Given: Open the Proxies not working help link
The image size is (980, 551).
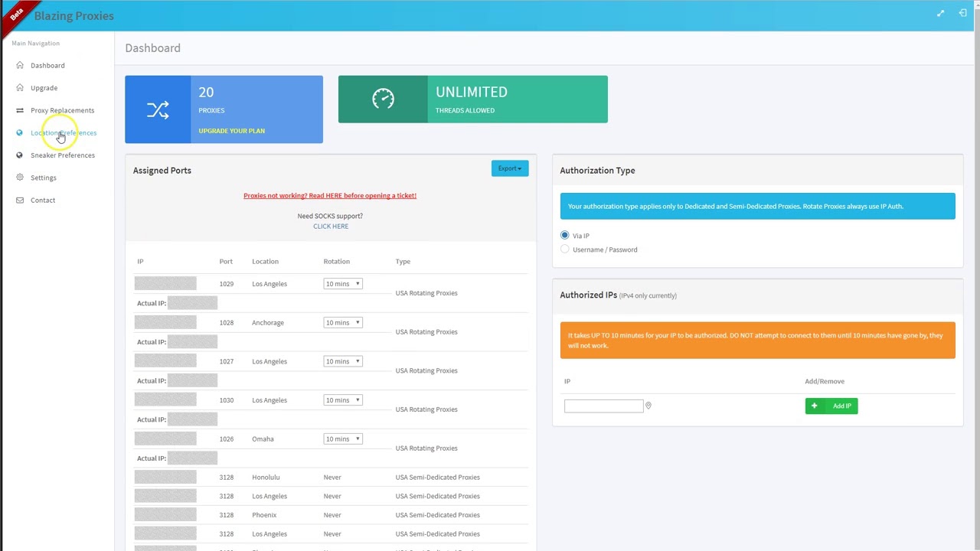Looking at the screenshot, I should point(330,195).
